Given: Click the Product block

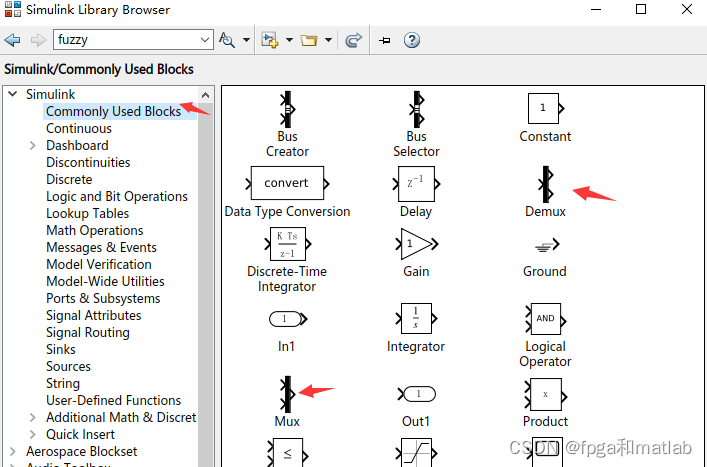Looking at the screenshot, I should (546, 394).
